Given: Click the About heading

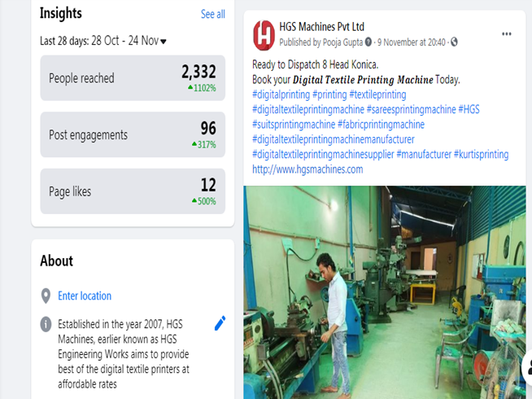Looking at the screenshot, I should (56, 261).
